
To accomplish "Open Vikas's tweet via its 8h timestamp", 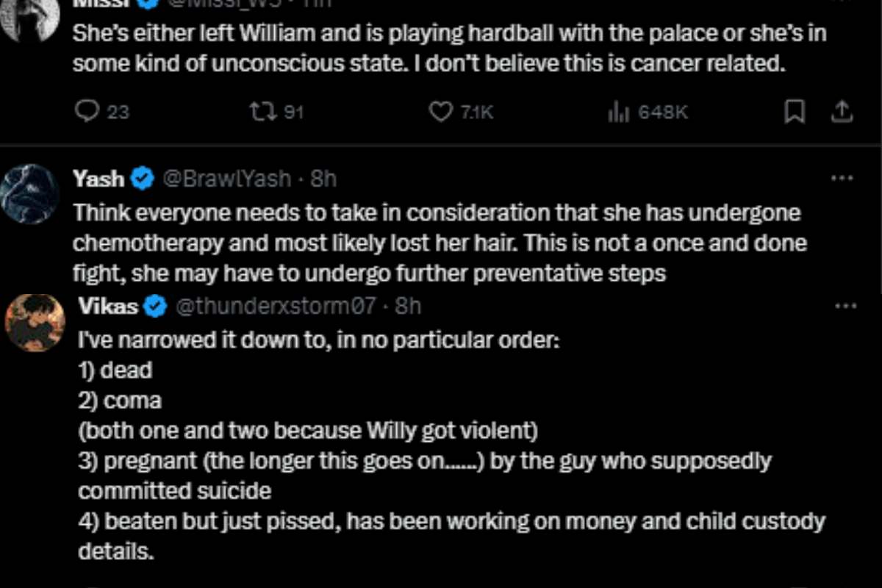I will tap(408, 306).
